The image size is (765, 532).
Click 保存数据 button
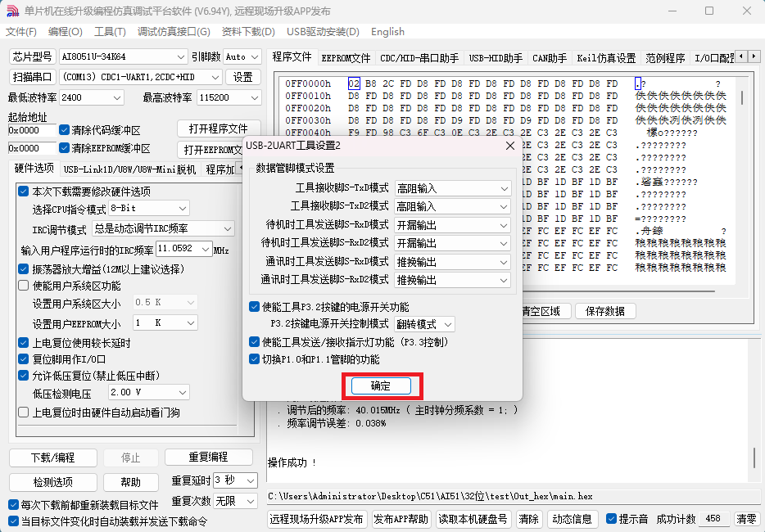click(x=605, y=311)
